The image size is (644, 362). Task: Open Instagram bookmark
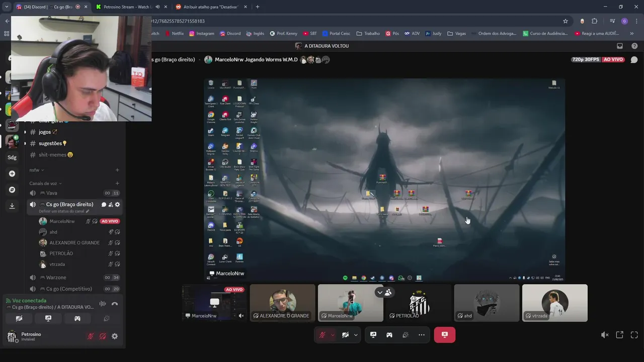202,34
